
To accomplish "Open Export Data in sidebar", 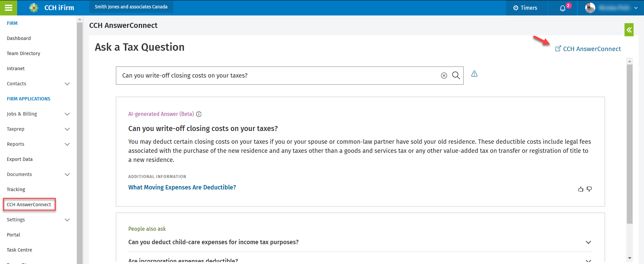I will (x=20, y=159).
